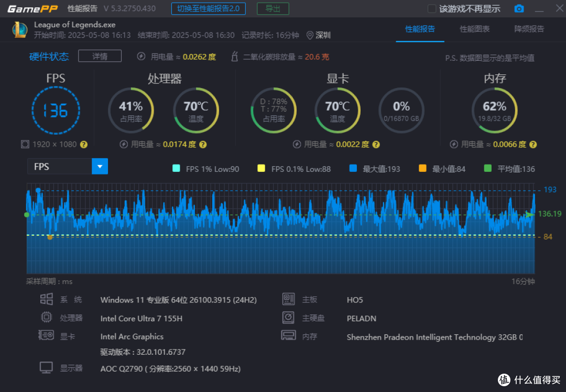The width and height of the screenshot is (566, 392).
Task: Click the blue 最大值 legend swatch
Action: [x=353, y=168]
